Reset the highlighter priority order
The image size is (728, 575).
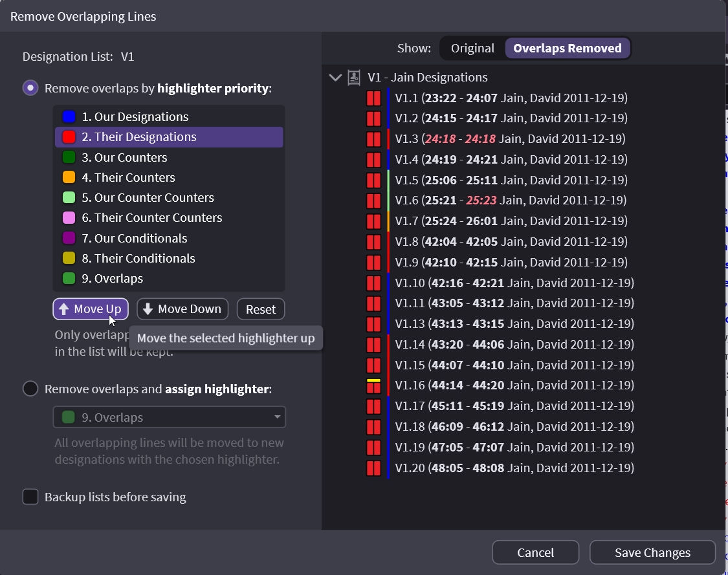click(x=261, y=309)
